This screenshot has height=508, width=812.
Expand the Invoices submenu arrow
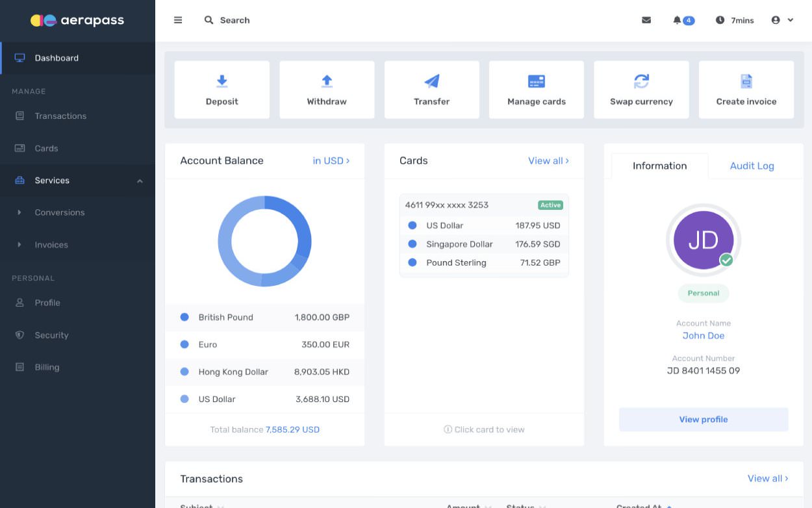(19, 245)
